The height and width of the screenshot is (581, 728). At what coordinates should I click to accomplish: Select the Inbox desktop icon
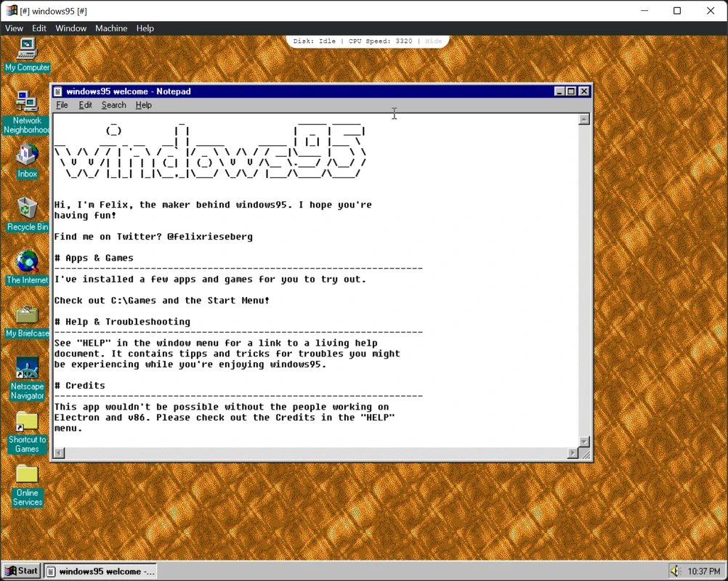[x=27, y=155]
